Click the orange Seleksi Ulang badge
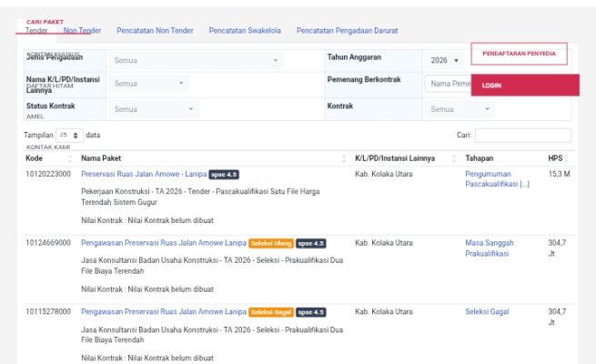The height and width of the screenshot is (364, 596). point(270,244)
